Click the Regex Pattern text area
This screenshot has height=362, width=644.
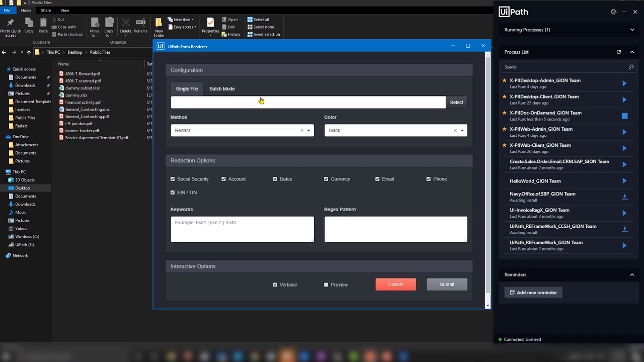pyautogui.click(x=395, y=229)
